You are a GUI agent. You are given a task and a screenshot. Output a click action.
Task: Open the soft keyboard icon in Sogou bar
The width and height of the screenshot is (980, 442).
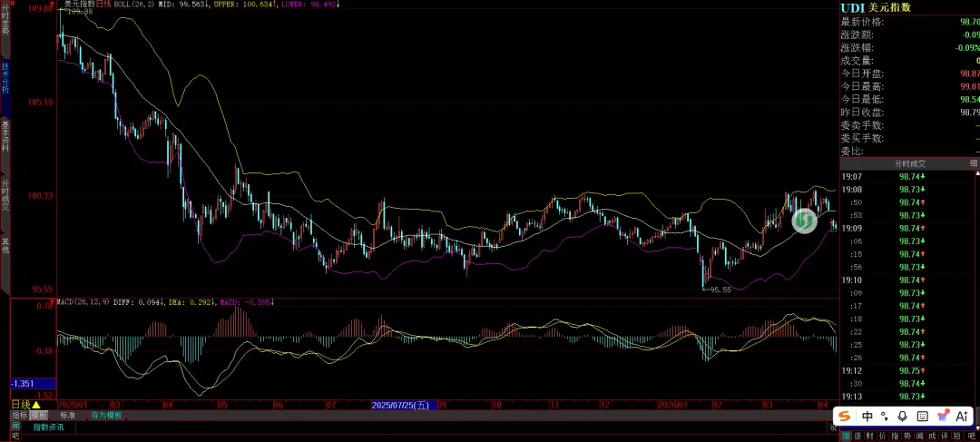click(923, 416)
